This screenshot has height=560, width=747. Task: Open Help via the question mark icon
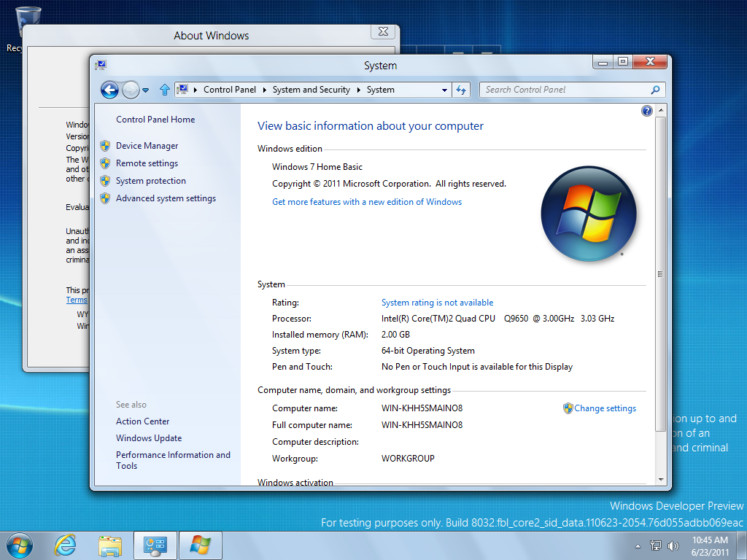[x=646, y=111]
